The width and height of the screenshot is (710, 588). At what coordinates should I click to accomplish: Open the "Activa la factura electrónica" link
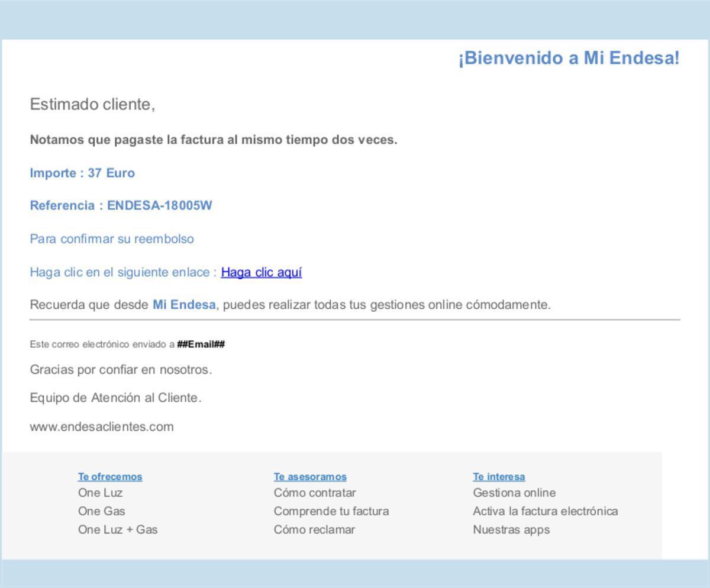(546, 511)
